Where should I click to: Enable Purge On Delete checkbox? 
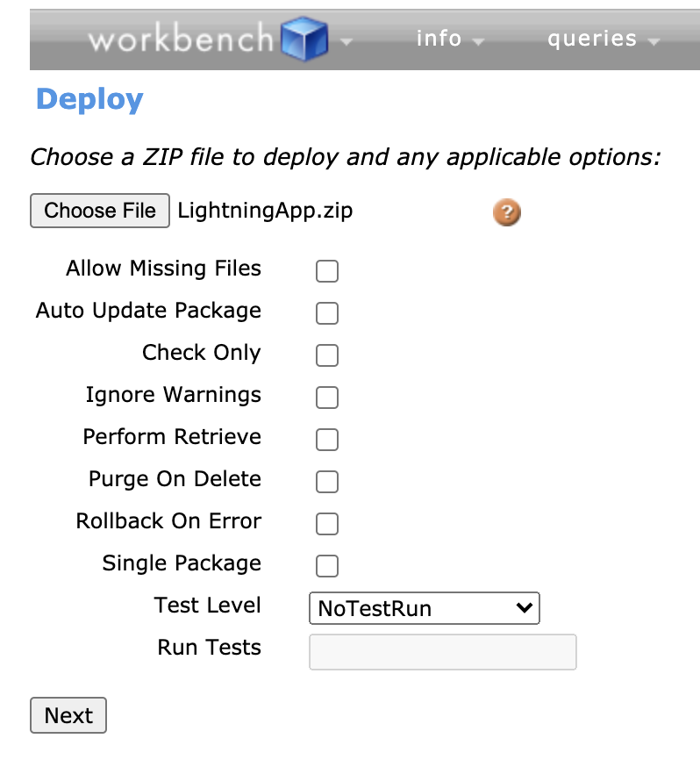tap(327, 482)
